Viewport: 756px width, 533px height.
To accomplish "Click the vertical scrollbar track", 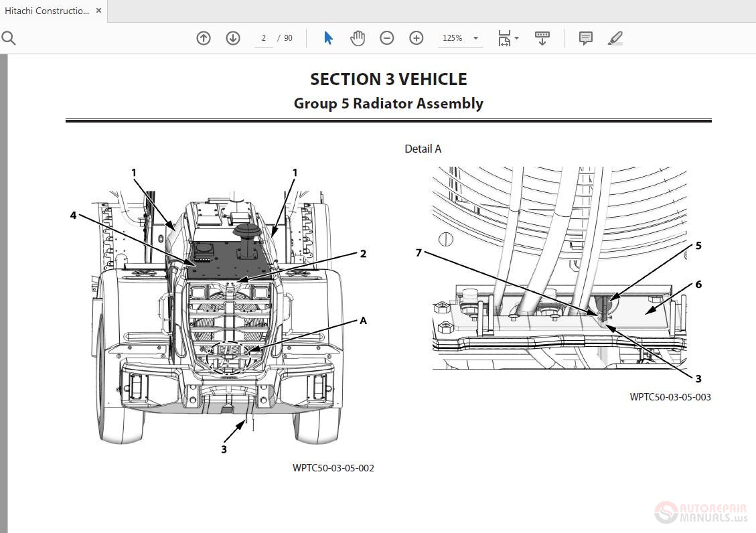I will (x=751, y=268).
